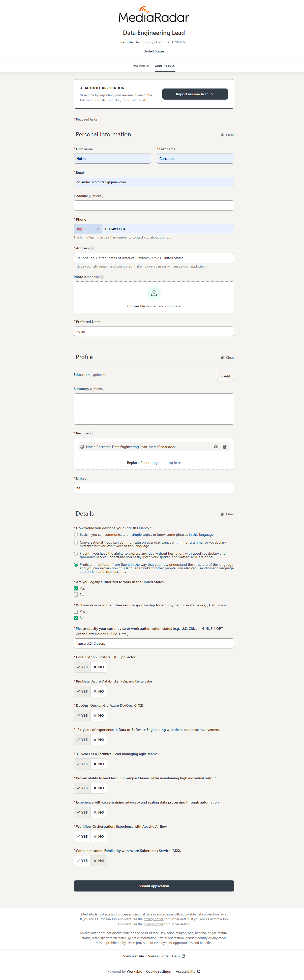The width and height of the screenshot is (304, 980).
Task: Click the MediaRadar logo
Action: pyautogui.click(x=154, y=15)
